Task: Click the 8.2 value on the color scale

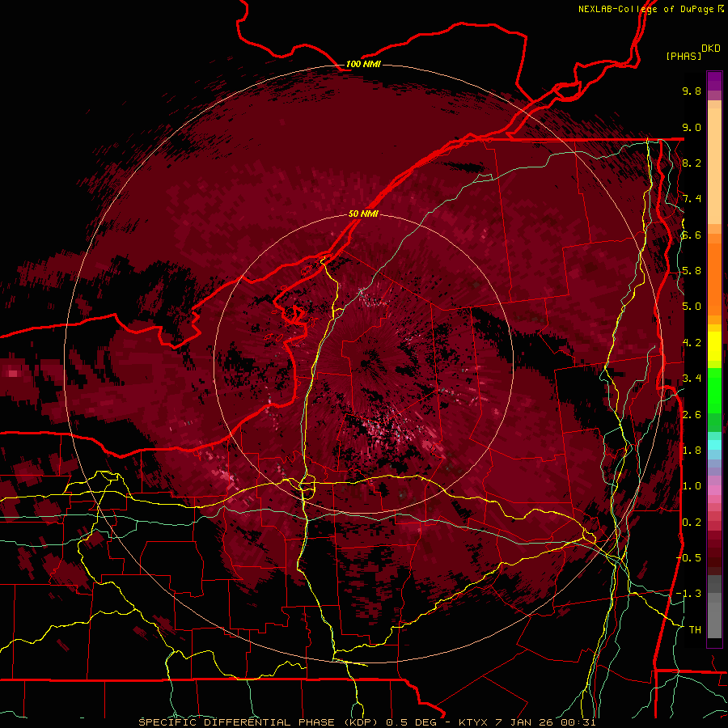Action: (x=692, y=163)
